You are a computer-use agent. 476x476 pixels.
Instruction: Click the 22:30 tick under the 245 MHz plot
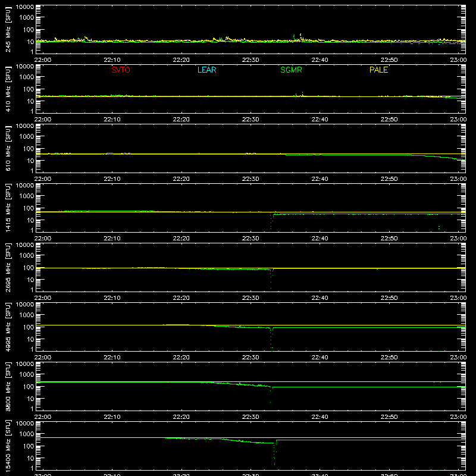(250, 60)
